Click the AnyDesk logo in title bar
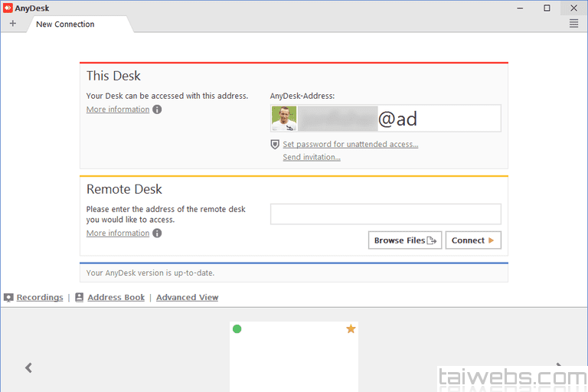The image size is (588, 392). click(x=8, y=8)
